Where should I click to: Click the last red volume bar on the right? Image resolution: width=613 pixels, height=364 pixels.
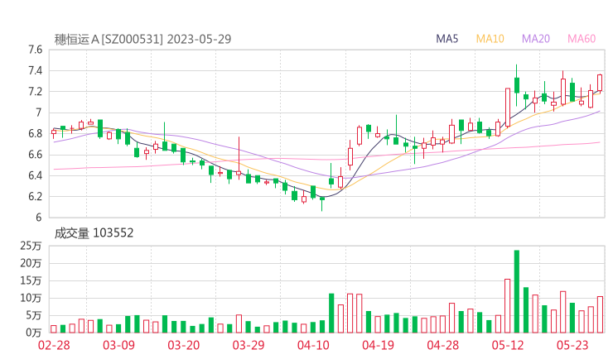coord(600,315)
